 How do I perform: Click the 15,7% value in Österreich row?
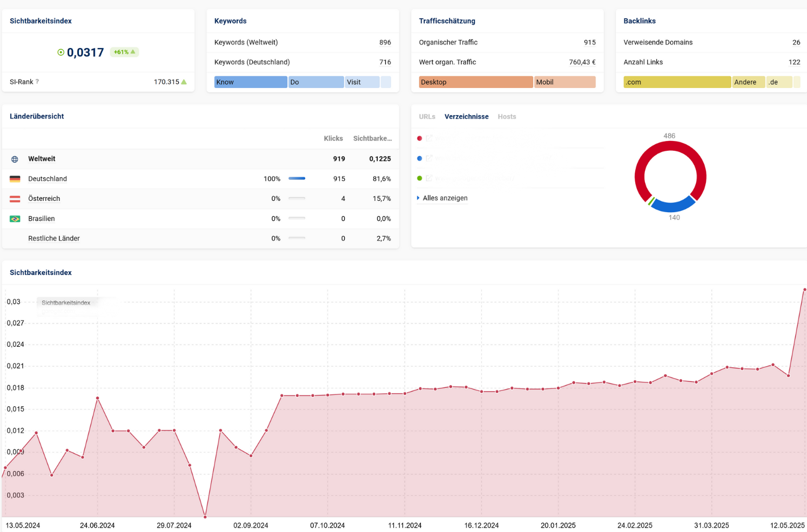click(382, 199)
